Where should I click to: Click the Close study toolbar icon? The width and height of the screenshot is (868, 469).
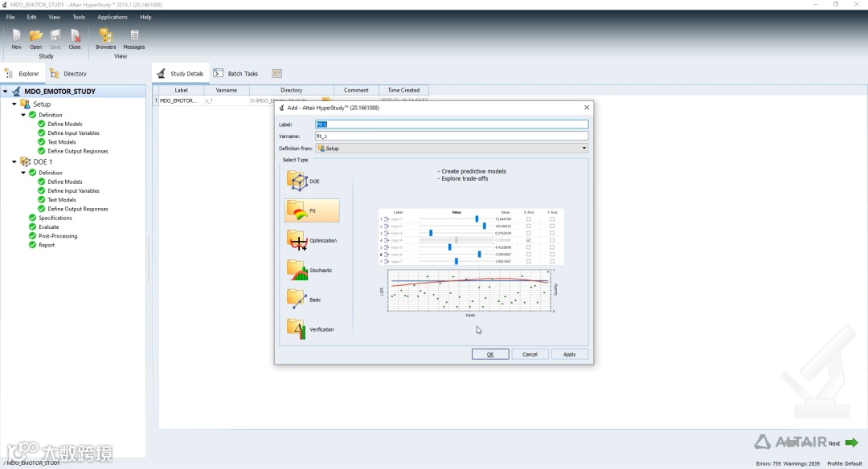pos(75,36)
